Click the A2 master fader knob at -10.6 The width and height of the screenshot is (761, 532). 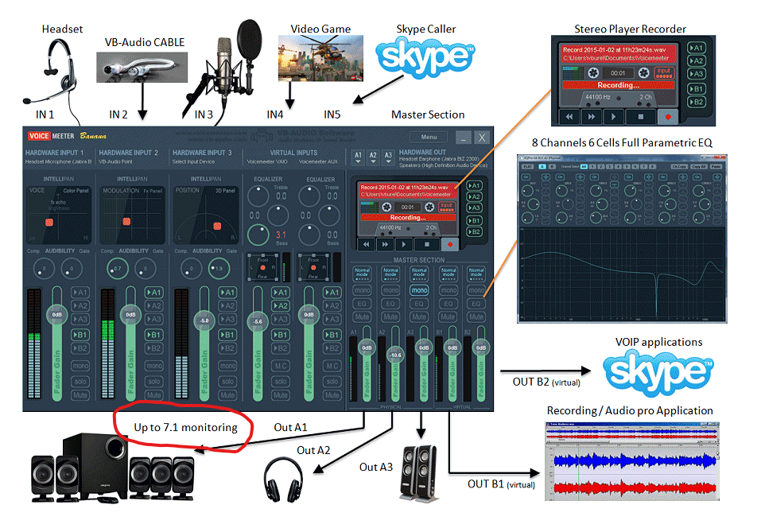[x=394, y=355]
